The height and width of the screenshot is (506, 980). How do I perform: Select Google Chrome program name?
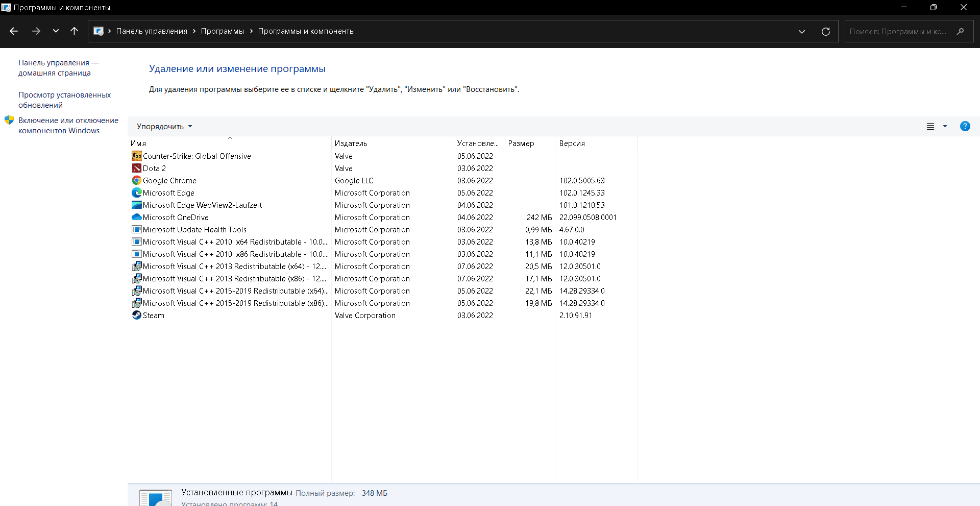coord(169,180)
